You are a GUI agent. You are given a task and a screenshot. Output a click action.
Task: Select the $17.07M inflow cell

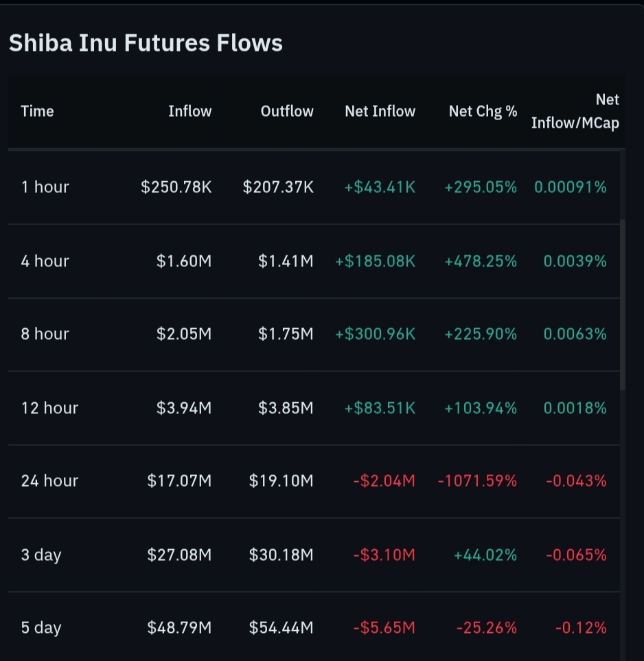point(179,480)
